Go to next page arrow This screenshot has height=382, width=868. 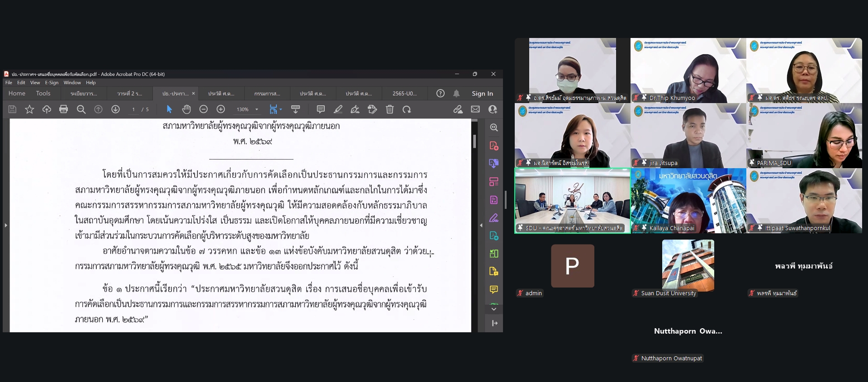[115, 109]
